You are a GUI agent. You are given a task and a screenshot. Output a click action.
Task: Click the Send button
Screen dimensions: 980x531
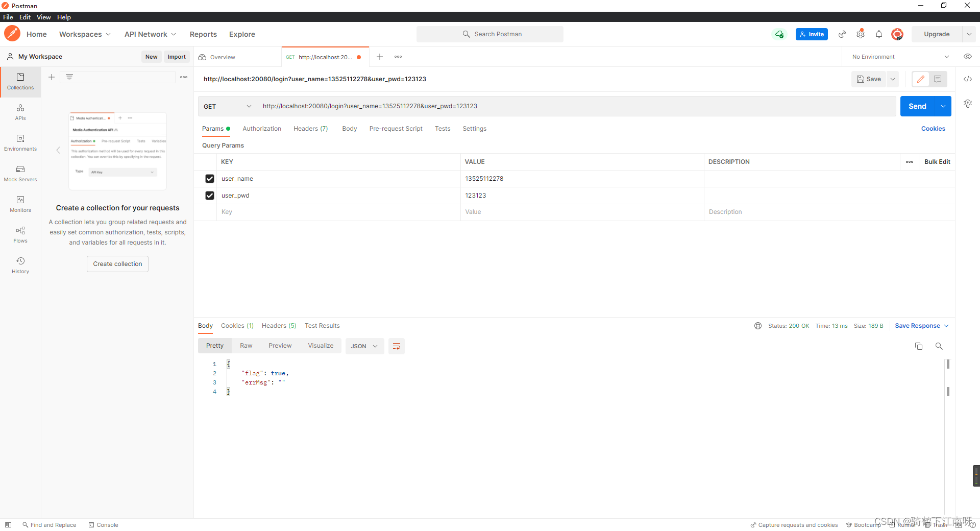917,106
